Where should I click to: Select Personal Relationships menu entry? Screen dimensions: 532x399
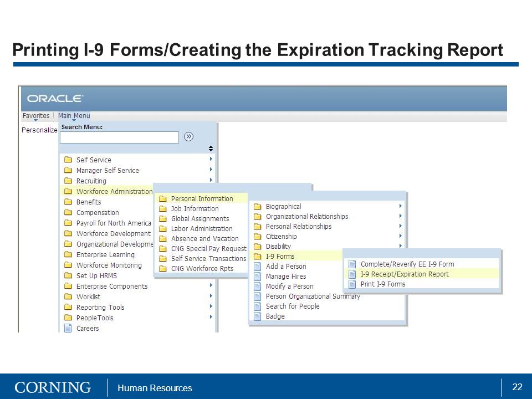[x=299, y=226]
